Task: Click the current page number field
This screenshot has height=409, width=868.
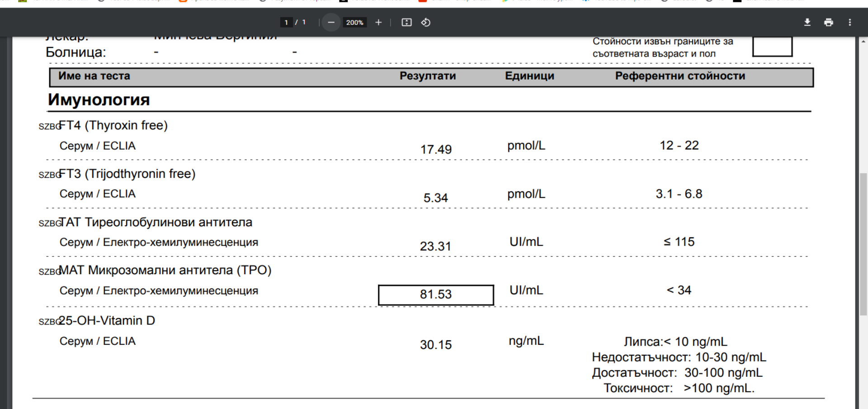Action: coord(286,23)
